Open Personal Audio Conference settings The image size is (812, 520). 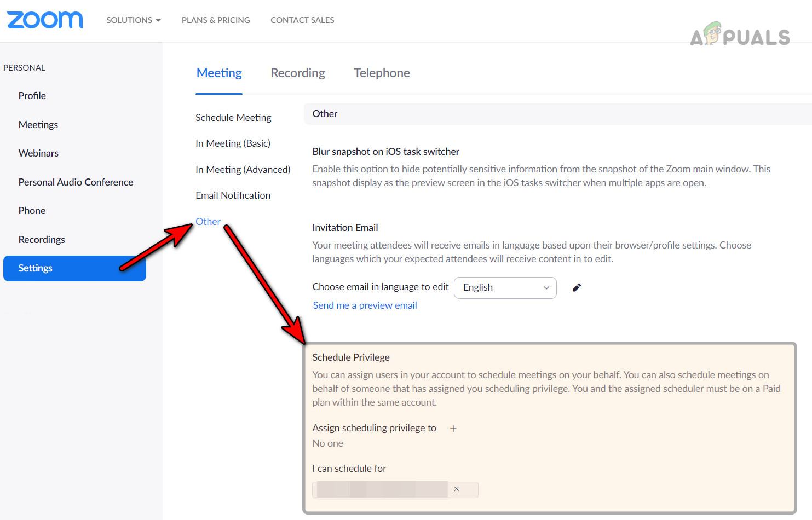coord(76,182)
